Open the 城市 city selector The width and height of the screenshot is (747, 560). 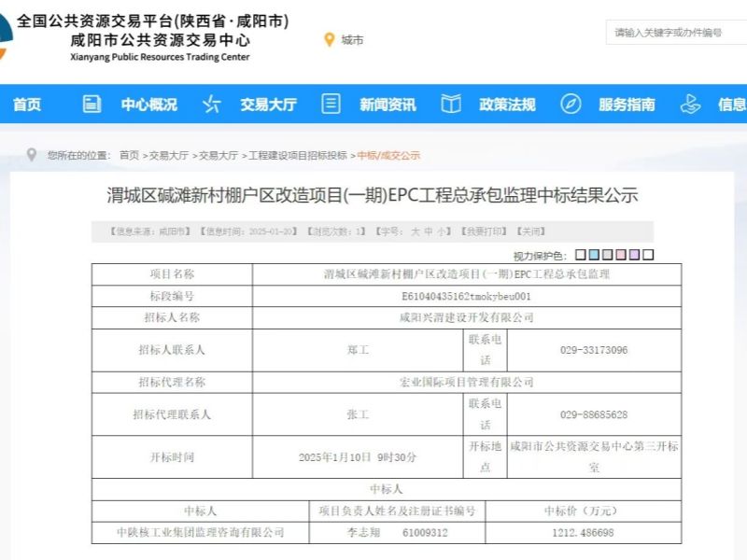click(x=352, y=40)
